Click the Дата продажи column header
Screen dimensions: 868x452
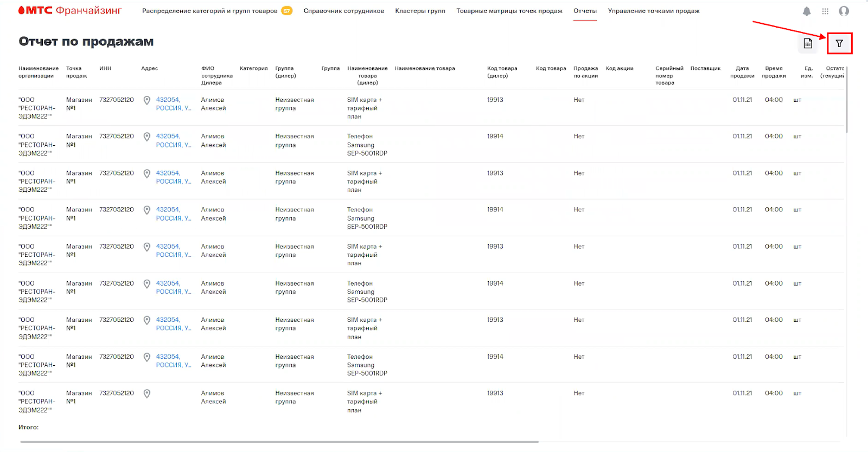(x=742, y=72)
